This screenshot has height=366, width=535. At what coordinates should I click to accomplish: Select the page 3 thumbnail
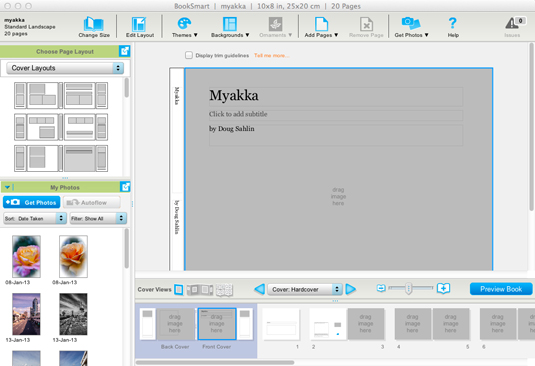coord(366,324)
